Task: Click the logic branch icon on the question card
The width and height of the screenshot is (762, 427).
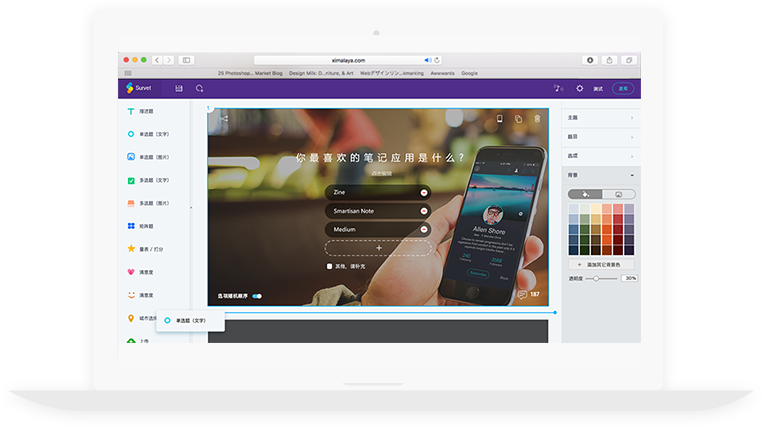Action: (x=224, y=119)
